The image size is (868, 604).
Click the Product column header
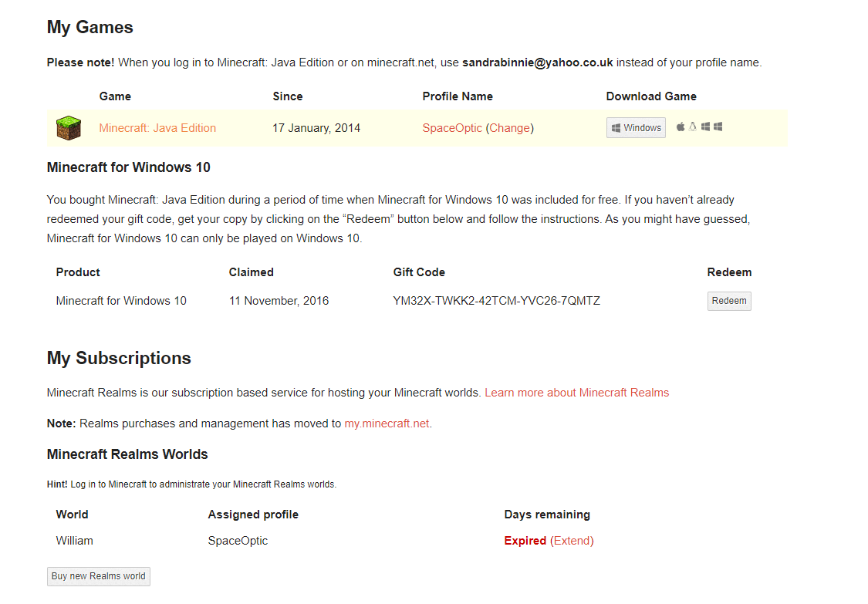point(78,272)
